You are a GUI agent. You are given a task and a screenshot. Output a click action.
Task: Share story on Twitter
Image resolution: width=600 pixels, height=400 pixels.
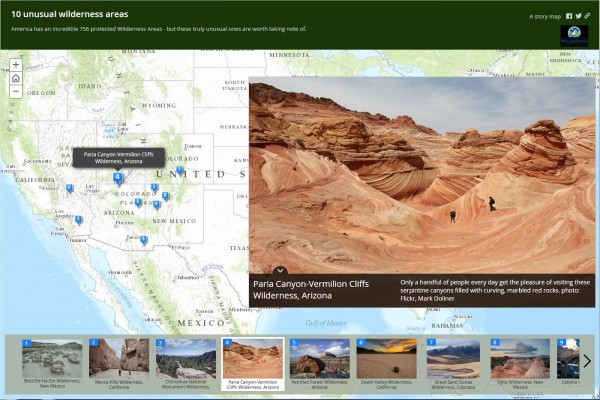pyautogui.click(x=578, y=17)
